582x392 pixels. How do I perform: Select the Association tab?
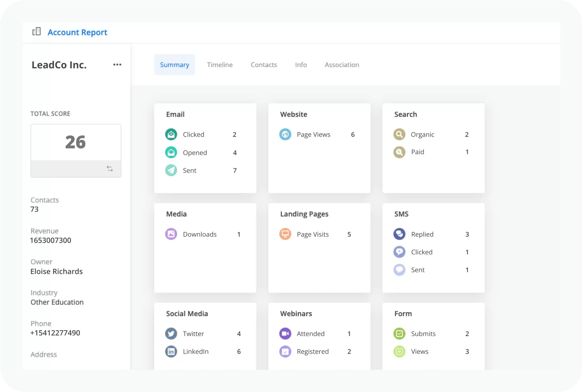342,65
